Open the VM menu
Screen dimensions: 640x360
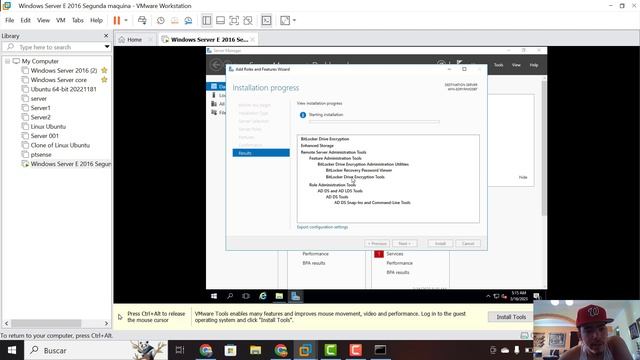point(61,20)
